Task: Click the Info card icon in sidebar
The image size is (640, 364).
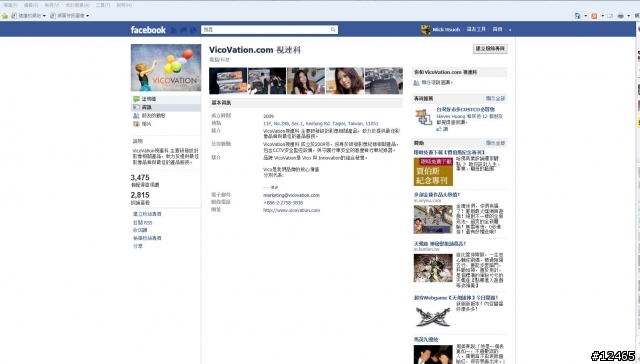Action: click(x=136, y=107)
